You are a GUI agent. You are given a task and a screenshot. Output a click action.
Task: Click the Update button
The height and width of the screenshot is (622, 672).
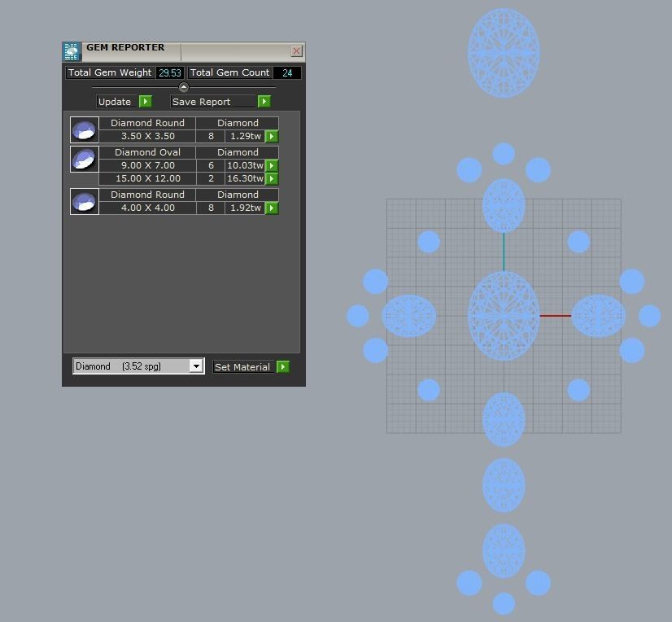(x=117, y=102)
